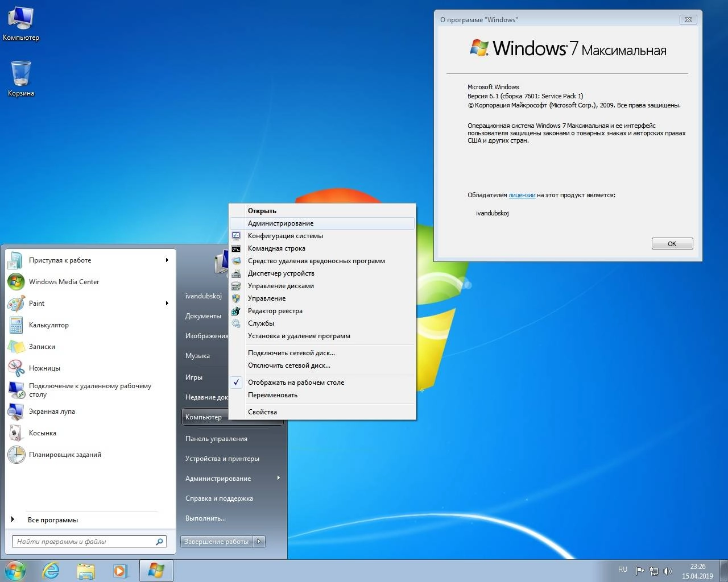This screenshot has height=582, width=728.
Task: Click OK in the About Windows dialog
Action: (x=672, y=244)
